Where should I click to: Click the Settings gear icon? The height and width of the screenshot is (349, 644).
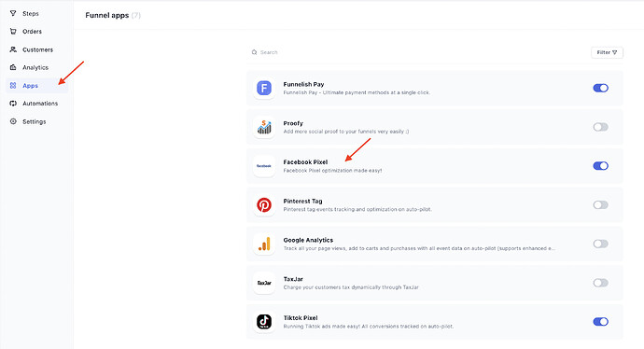[x=13, y=121]
